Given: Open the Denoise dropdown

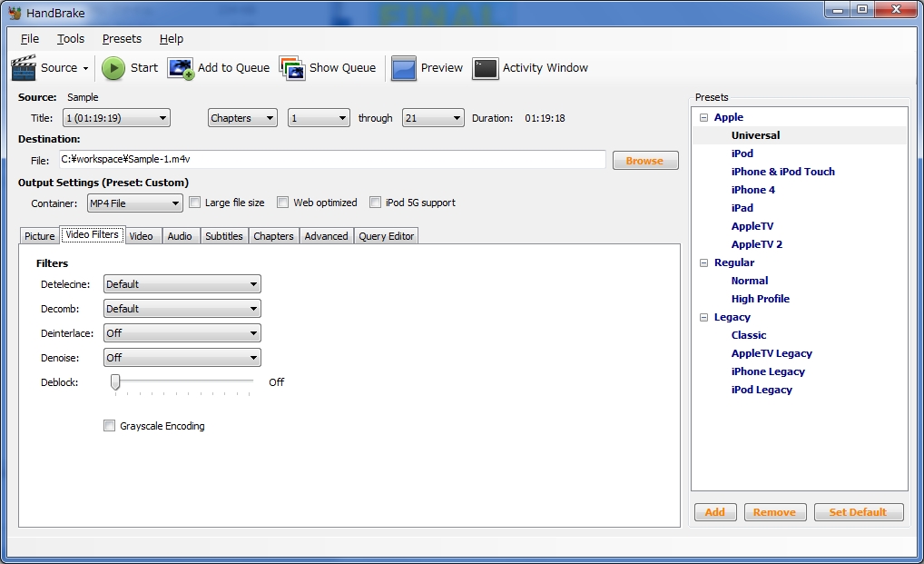Looking at the screenshot, I should (182, 358).
